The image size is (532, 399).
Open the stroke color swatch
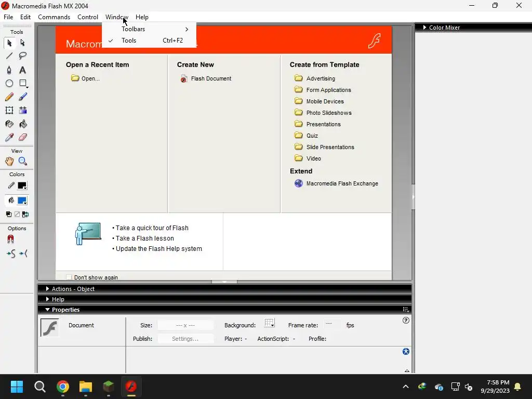coord(22,185)
